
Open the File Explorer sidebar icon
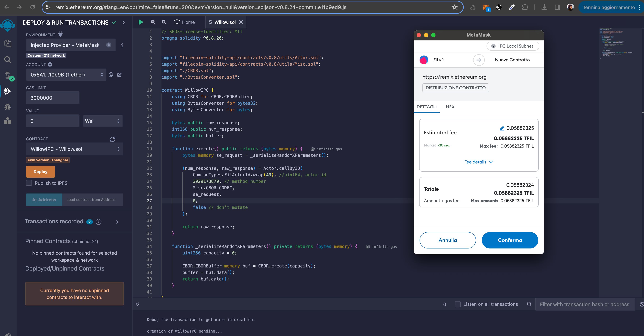(8, 43)
